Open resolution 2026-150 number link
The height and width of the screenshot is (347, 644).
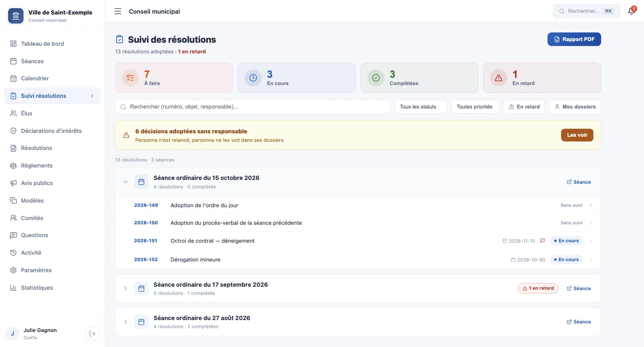coord(146,223)
